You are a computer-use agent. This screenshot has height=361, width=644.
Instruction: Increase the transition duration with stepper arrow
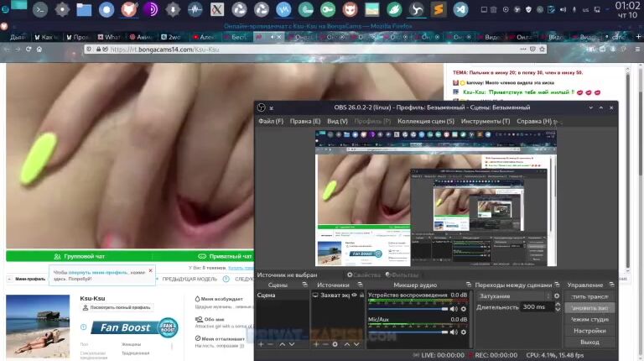pyautogui.click(x=557, y=305)
